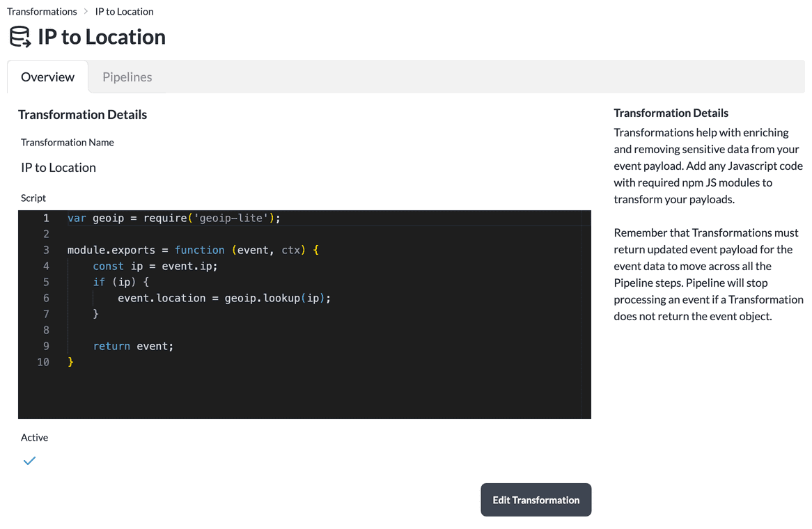The image size is (812, 529).
Task: Click the closing brace on line 10
Action: [70, 362]
